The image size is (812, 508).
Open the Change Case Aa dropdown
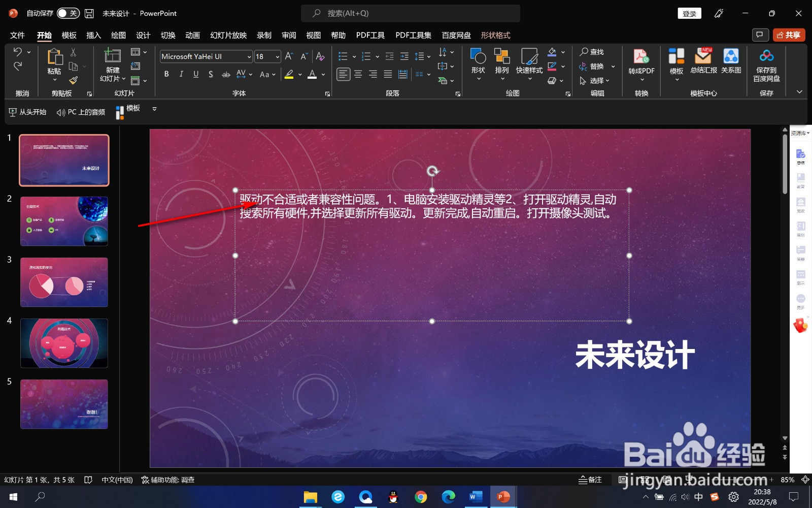click(x=267, y=74)
